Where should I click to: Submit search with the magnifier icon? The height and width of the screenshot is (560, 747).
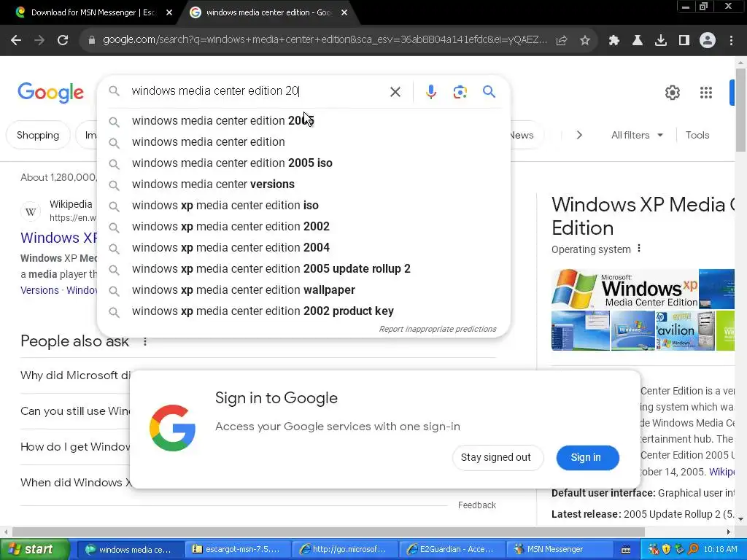click(x=489, y=91)
